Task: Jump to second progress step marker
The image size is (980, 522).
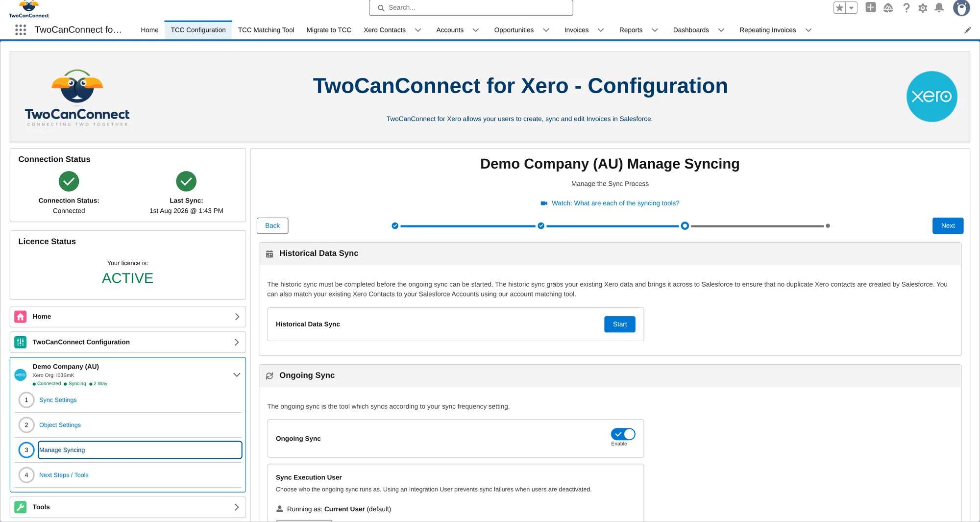Action: tap(541, 226)
